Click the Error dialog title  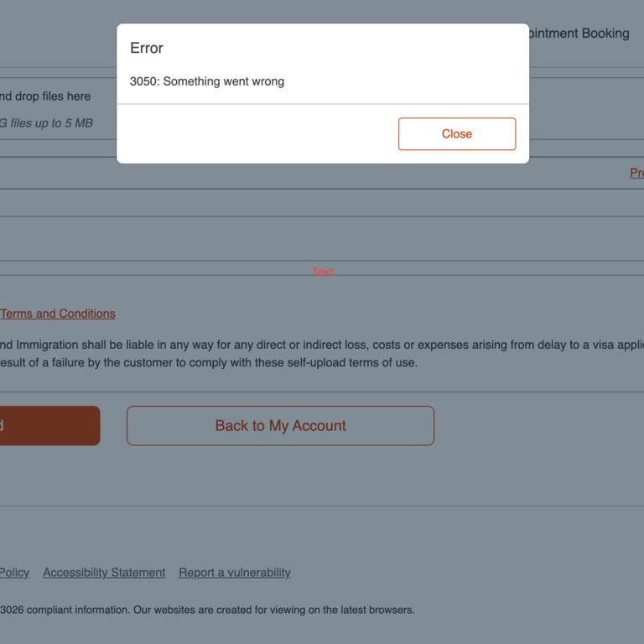coord(147,48)
